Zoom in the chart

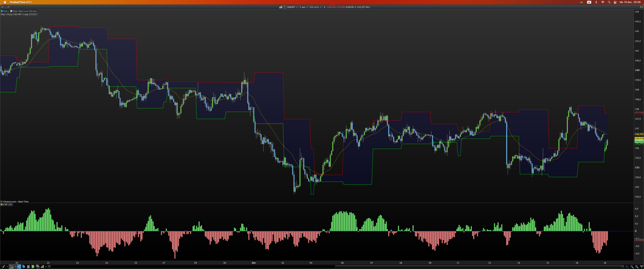point(636,266)
